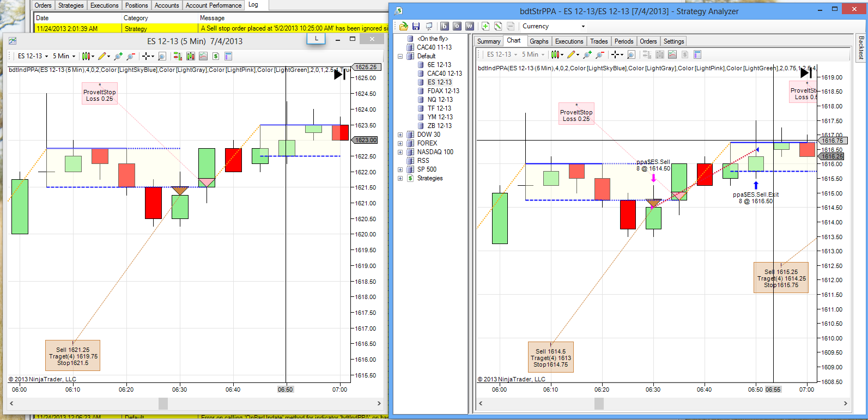Select '<On the fly>' in instrument tree
Image resolution: width=868 pixels, height=420 pixels.
point(433,39)
